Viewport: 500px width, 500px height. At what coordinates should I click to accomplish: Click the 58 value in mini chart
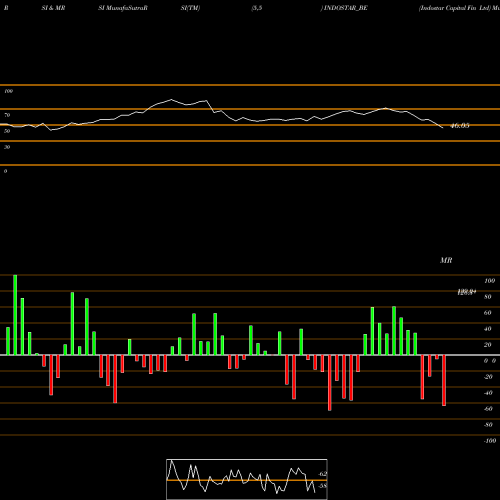[323, 486]
